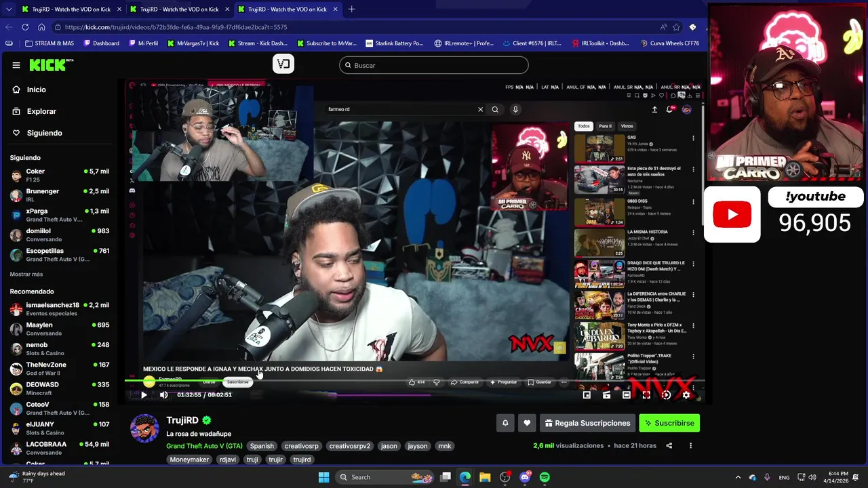Click the VD logo badge
The height and width of the screenshot is (488, 868).
283,64
